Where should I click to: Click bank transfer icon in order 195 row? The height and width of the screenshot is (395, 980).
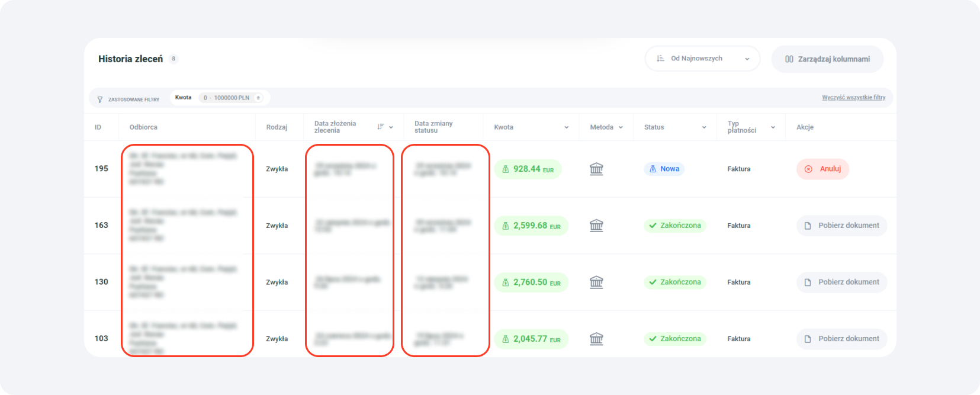(x=596, y=169)
